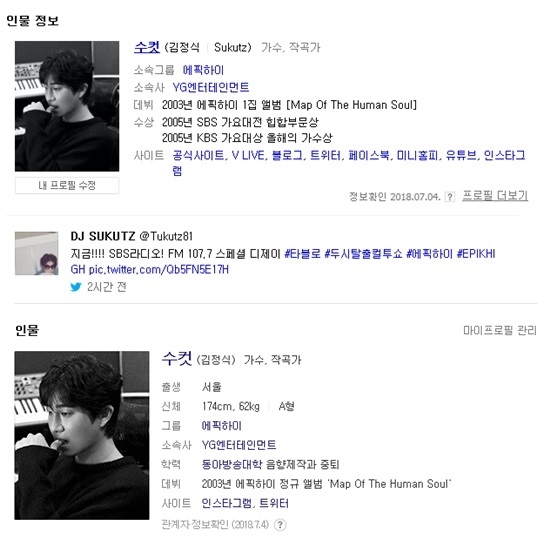
Task: Click 인스타그램 link in lower 사이트 row
Action: point(227,504)
